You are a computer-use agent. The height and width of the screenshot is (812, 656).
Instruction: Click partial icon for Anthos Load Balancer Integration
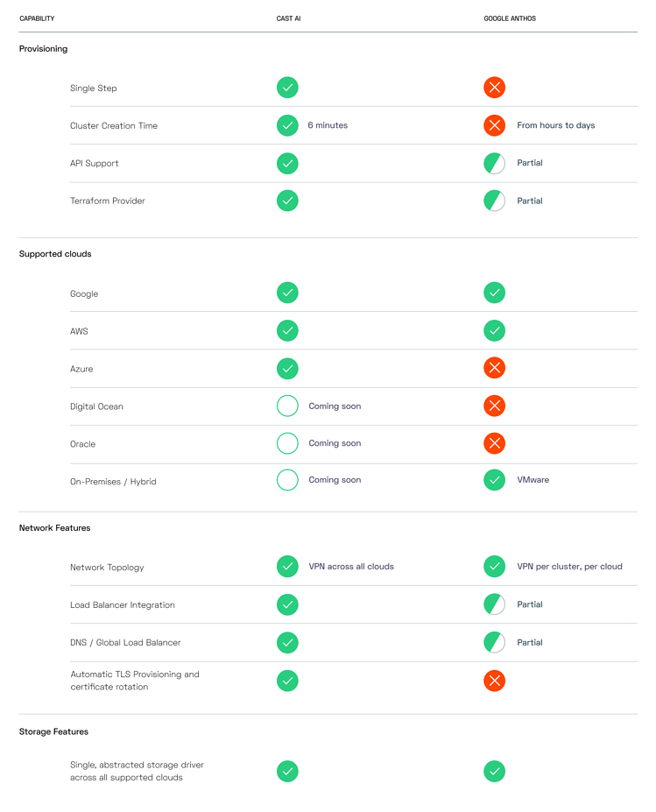click(x=495, y=604)
